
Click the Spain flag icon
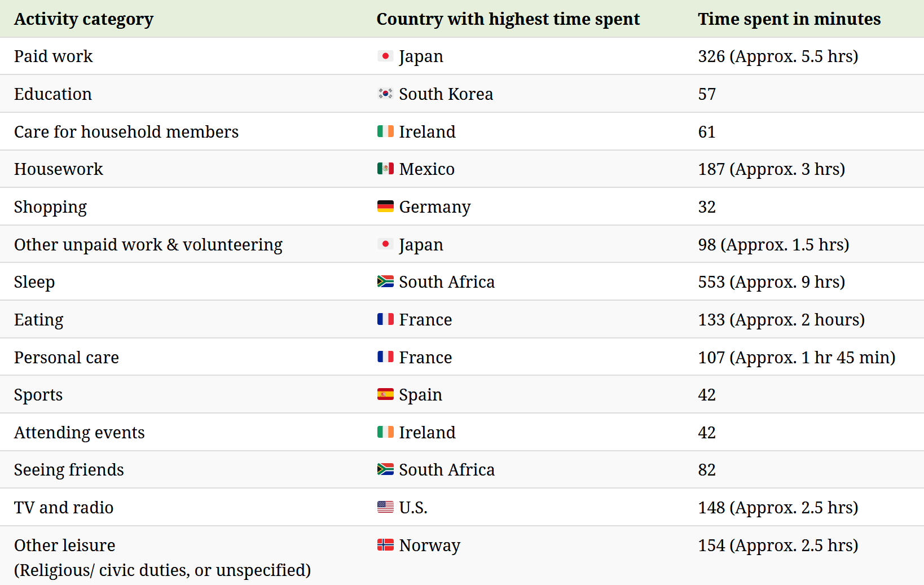click(385, 394)
